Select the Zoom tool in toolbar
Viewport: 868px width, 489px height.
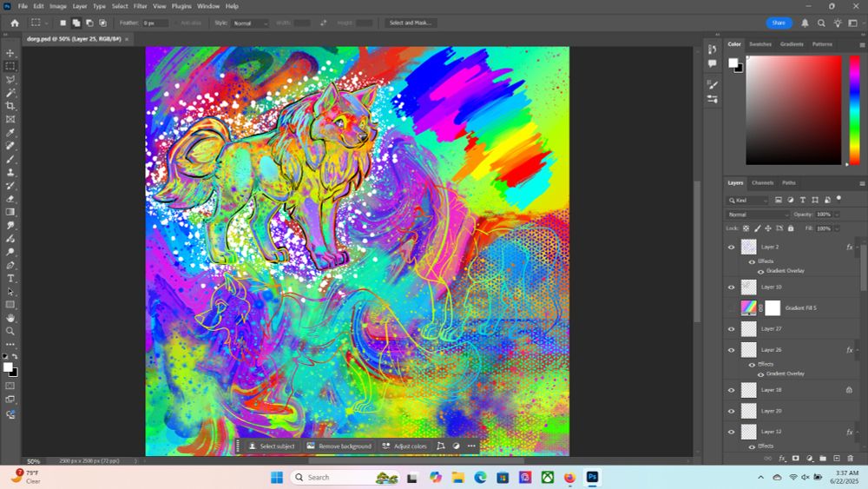click(10, 331)
